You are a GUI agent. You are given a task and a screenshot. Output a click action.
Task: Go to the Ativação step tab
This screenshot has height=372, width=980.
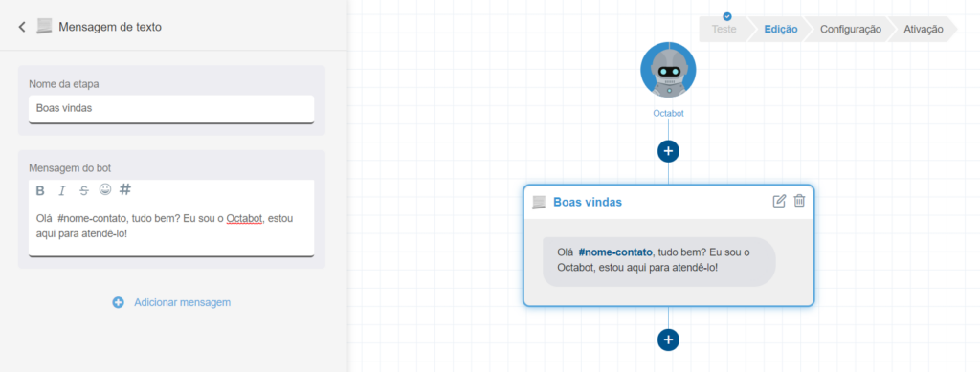point(924,30)
